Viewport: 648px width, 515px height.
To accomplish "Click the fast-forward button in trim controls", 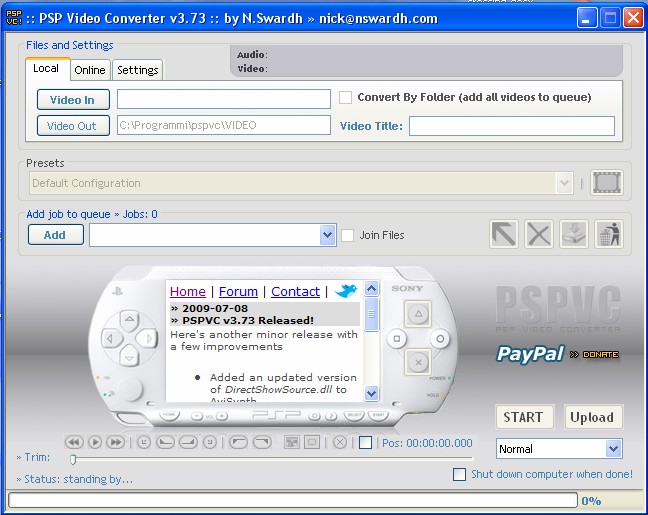I will 115,442.
